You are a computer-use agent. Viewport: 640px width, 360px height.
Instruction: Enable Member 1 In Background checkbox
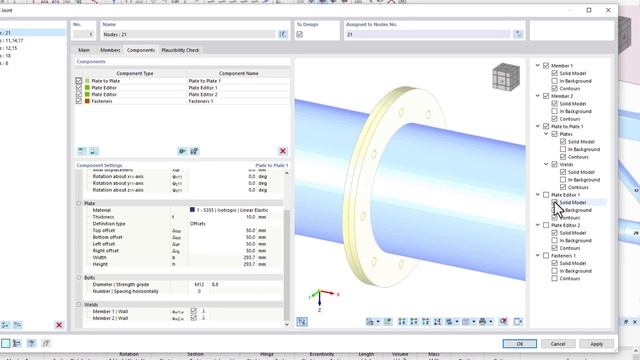click(554, 81)
